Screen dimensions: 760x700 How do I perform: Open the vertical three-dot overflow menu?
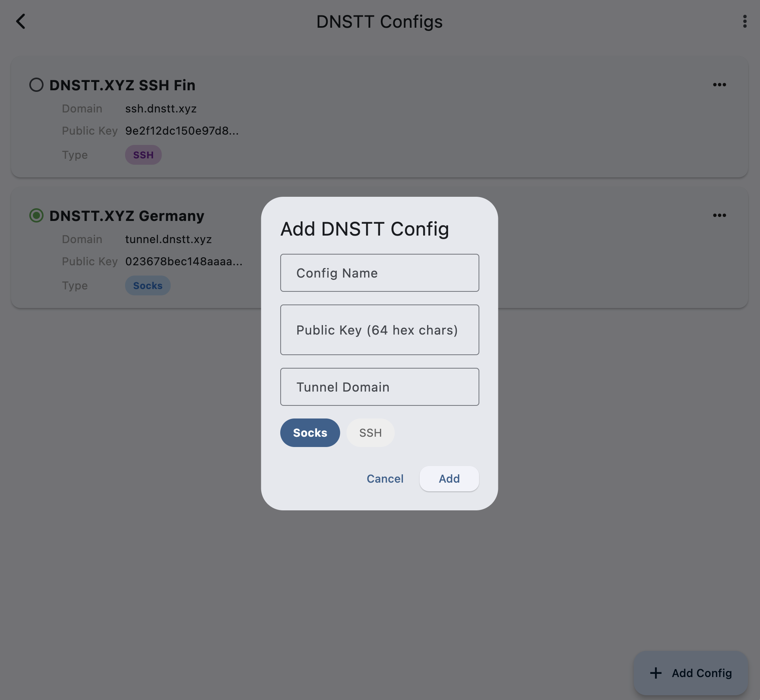(x=745, y=21)
